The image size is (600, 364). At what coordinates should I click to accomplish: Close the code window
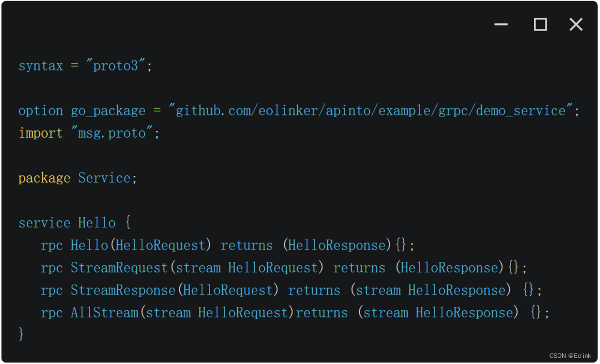(576, 24)
